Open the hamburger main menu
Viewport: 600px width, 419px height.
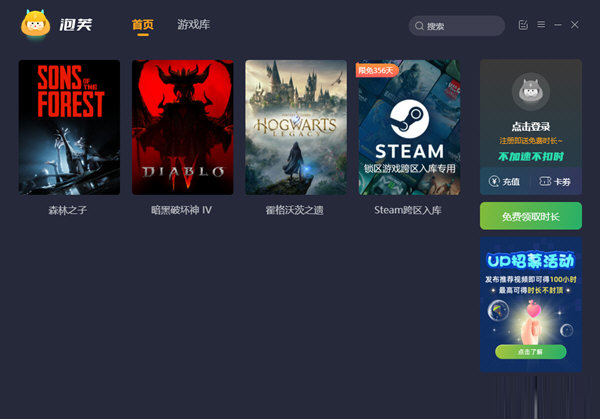click(x=541, y=25)
